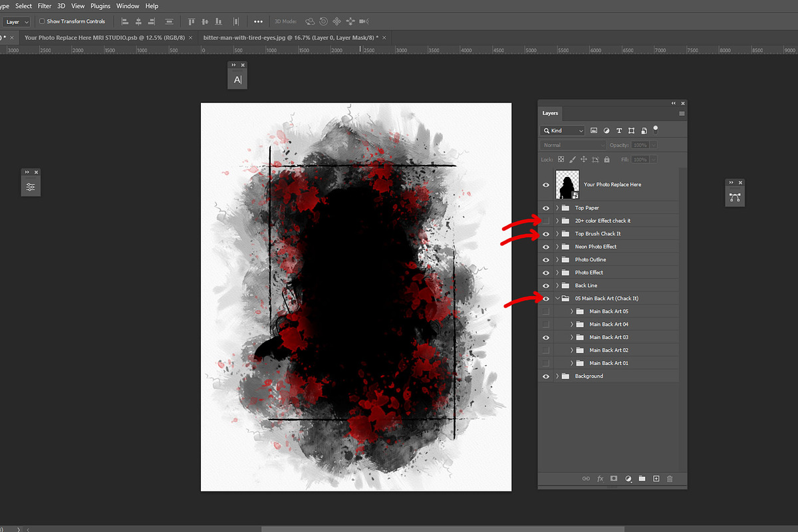The height and width of the screenshot is (532, 798).
Task: Open the Select menu
Action: click(x=23, y=6)
